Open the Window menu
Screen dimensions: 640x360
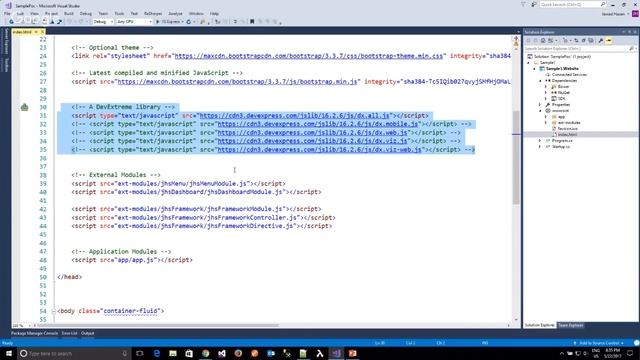[x=196, y=13]
